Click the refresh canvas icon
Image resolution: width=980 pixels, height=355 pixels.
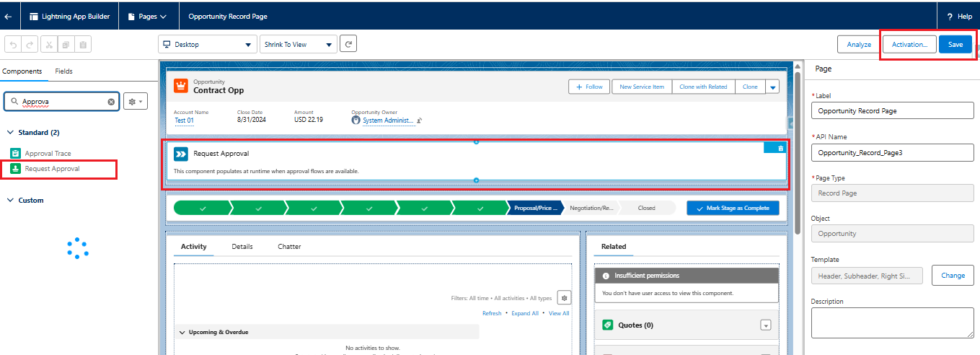tap(348, 44)
